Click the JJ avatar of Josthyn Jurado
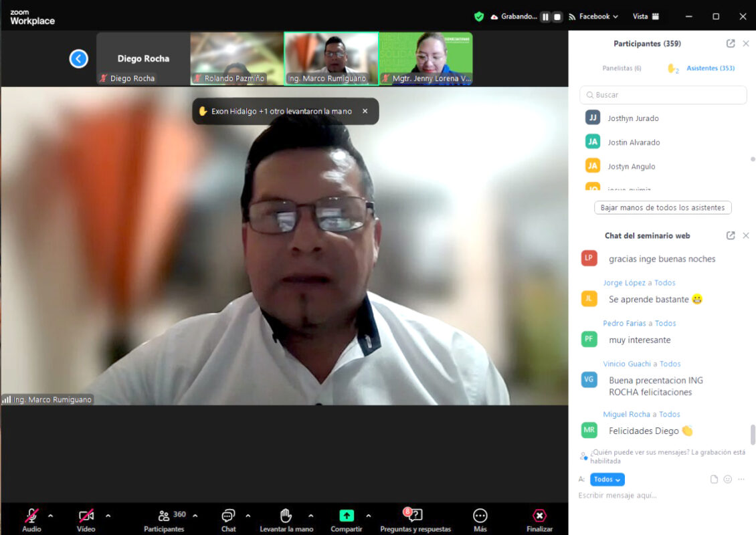Image resolution: width=756 pixels, height=535 pixels. [593, 118]
